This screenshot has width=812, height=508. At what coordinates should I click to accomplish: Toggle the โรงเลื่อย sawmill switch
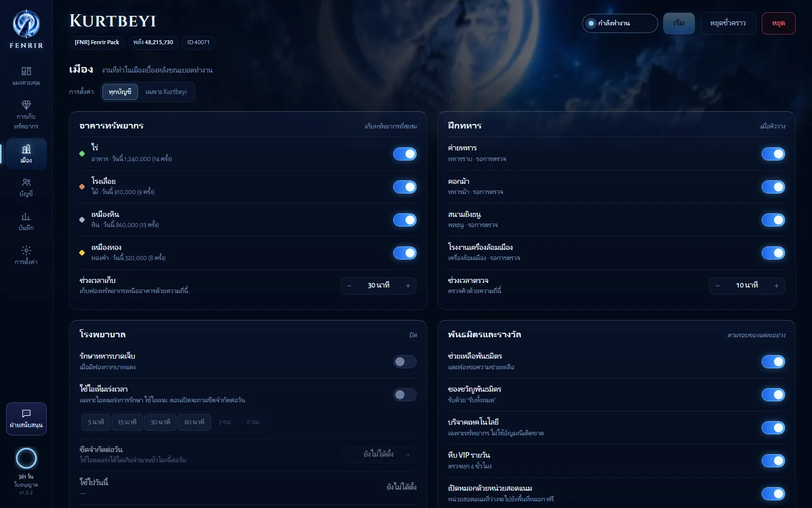[405, 187]
